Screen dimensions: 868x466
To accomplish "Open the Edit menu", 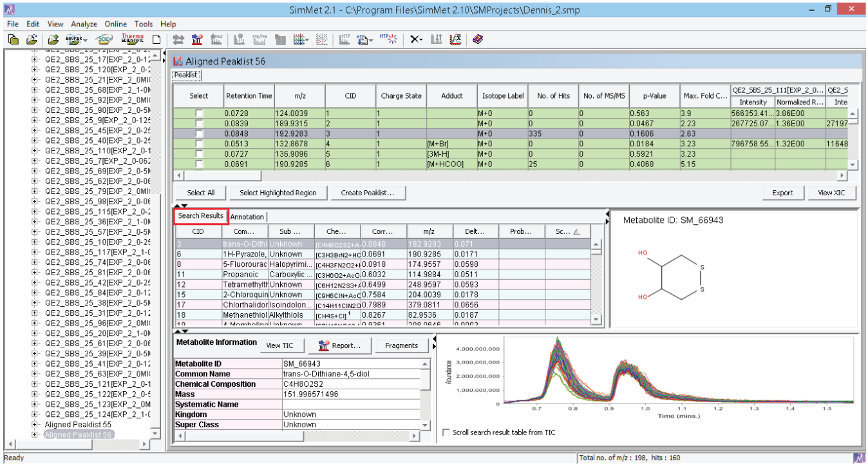I will pyautogui.click(x=33, y=24).
